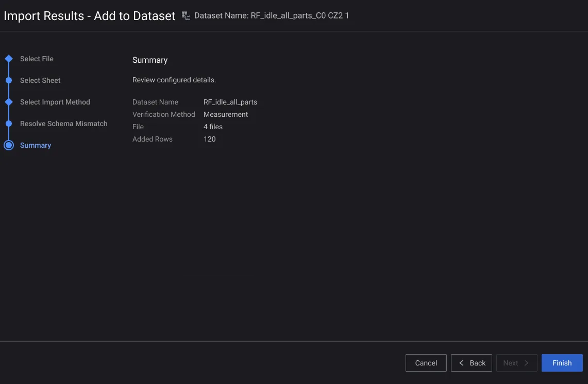Select the Summary step label

click(36, 145)
